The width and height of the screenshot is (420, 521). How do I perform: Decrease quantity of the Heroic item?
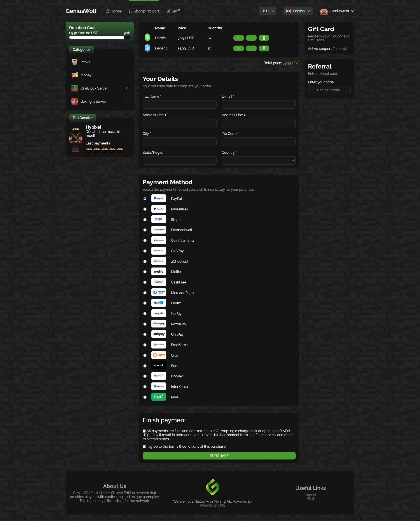pyautogui.click(x=251, y=38)
